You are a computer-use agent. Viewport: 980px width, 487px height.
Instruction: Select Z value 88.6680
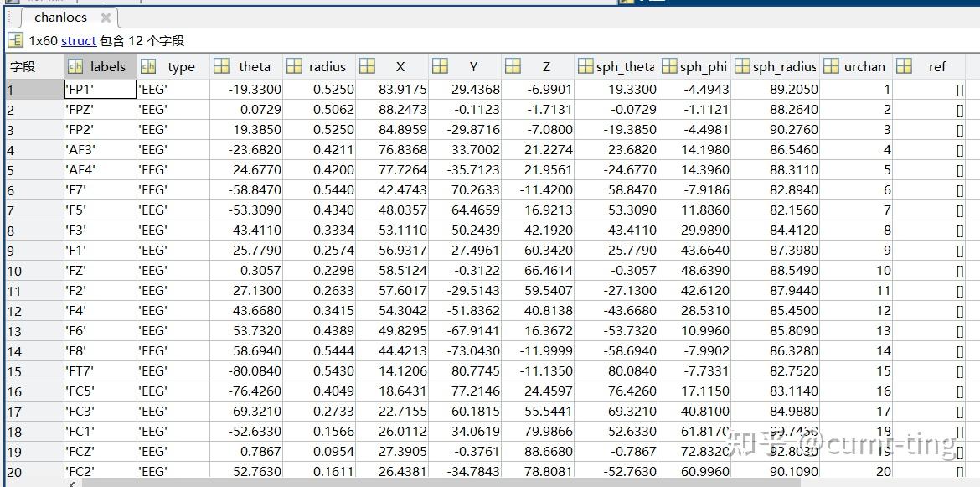click(x=538, y=451)
